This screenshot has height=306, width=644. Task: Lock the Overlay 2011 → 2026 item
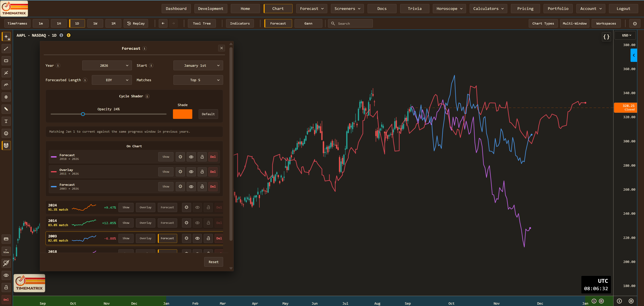[x=202, y=172]
